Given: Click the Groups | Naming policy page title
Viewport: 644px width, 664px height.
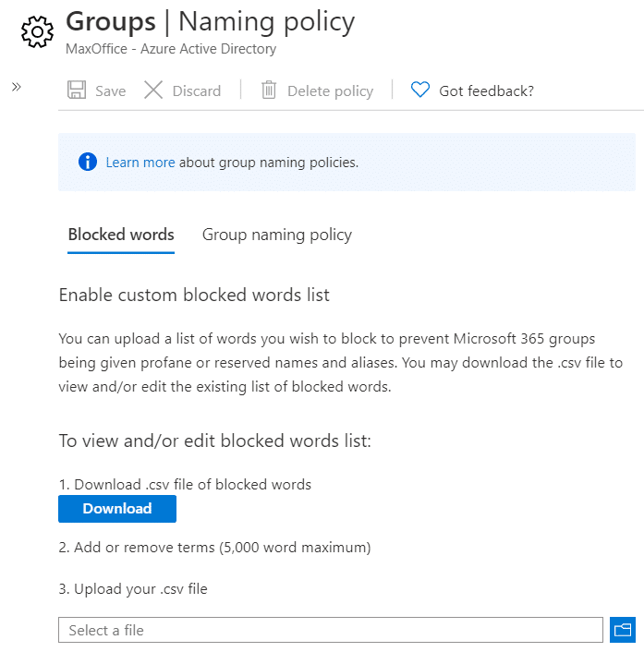Looking at the screenshot, I should pyautogui.click(x=210, y=21).
